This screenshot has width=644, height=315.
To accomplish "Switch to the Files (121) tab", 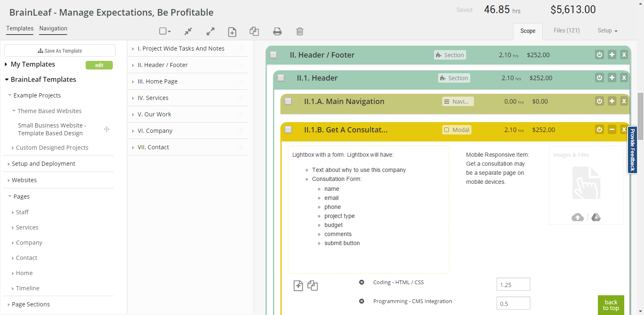I will coord(567,30).
